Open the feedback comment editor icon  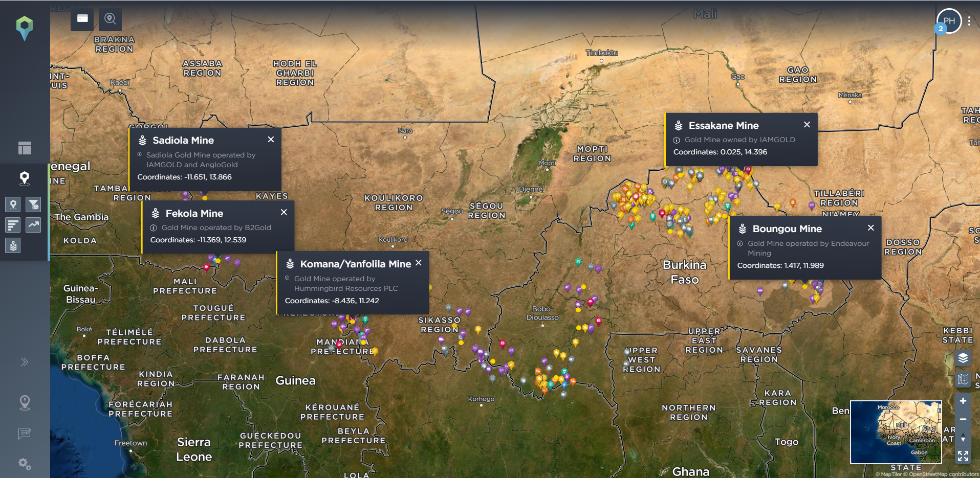coord(25,434)
